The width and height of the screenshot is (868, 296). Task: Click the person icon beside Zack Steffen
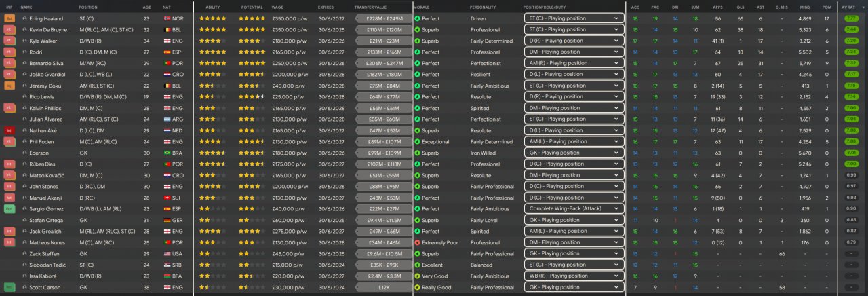(25, 253)
